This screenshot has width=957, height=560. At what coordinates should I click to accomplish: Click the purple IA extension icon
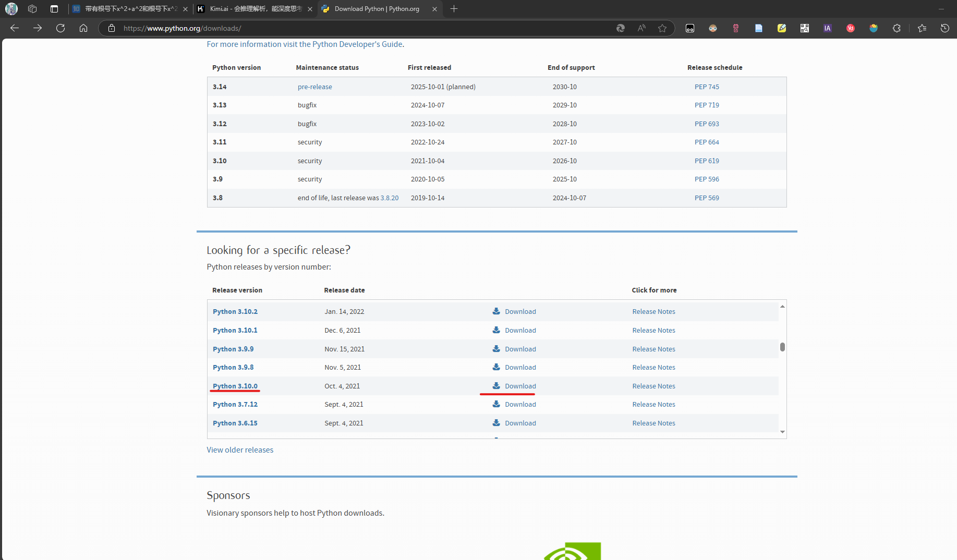[x=827, y=28]
